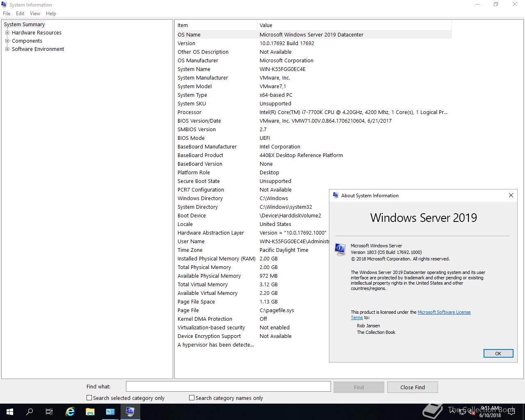Select the Kernel DMA Protection row
The image size is (525, 420).
(x=253, y=319)
